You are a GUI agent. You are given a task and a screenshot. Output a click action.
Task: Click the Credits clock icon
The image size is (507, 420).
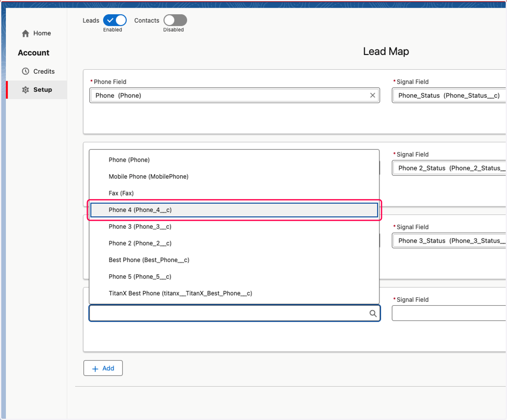coord(26,71)
